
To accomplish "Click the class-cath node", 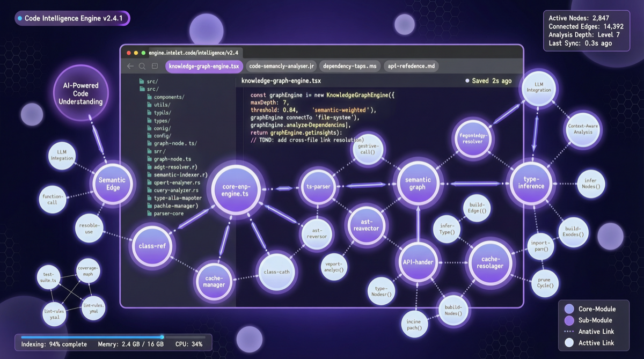I will point(276,272).
